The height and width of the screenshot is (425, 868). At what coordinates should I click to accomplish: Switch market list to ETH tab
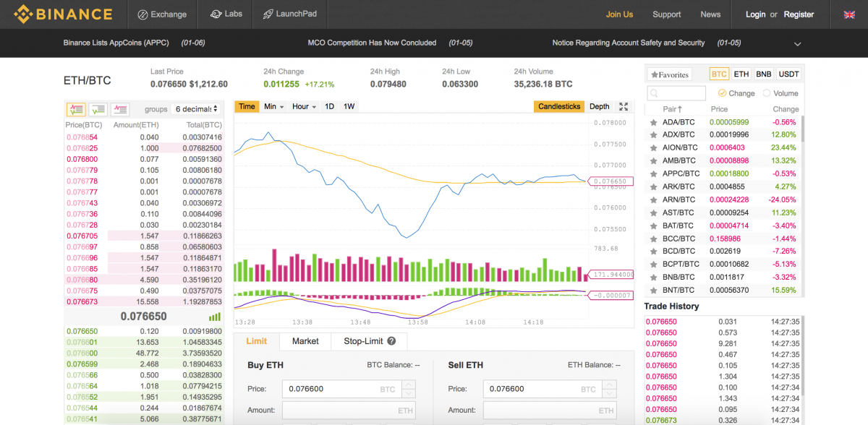point(741,74)
